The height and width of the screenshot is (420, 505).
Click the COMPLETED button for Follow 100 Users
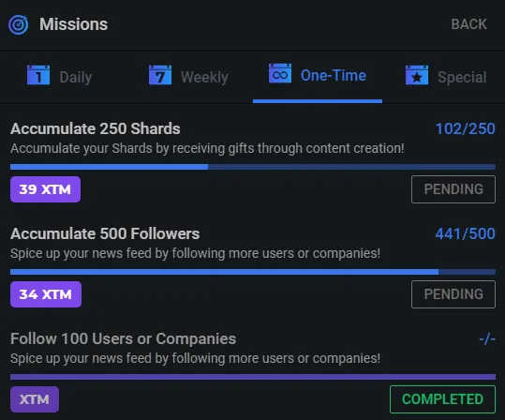tap(442, 399)
